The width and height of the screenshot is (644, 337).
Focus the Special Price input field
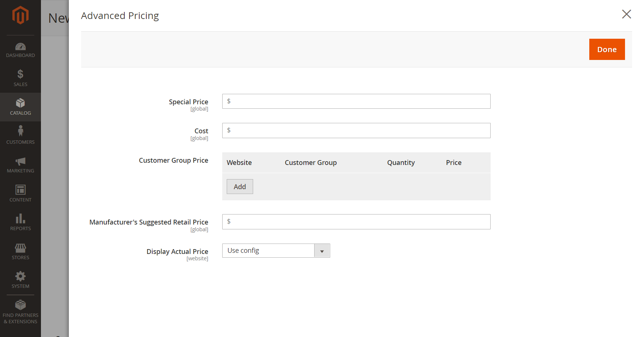coord(356,101)
